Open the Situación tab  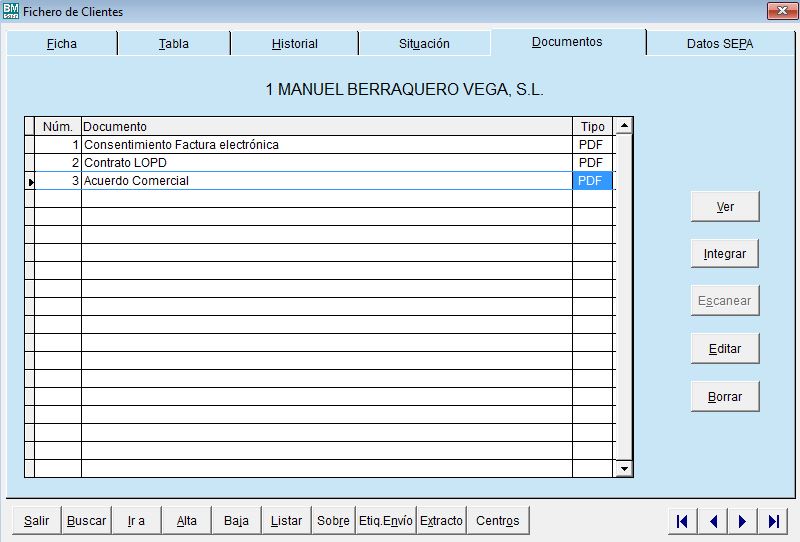pyautogui.click(x=424, y=44)
